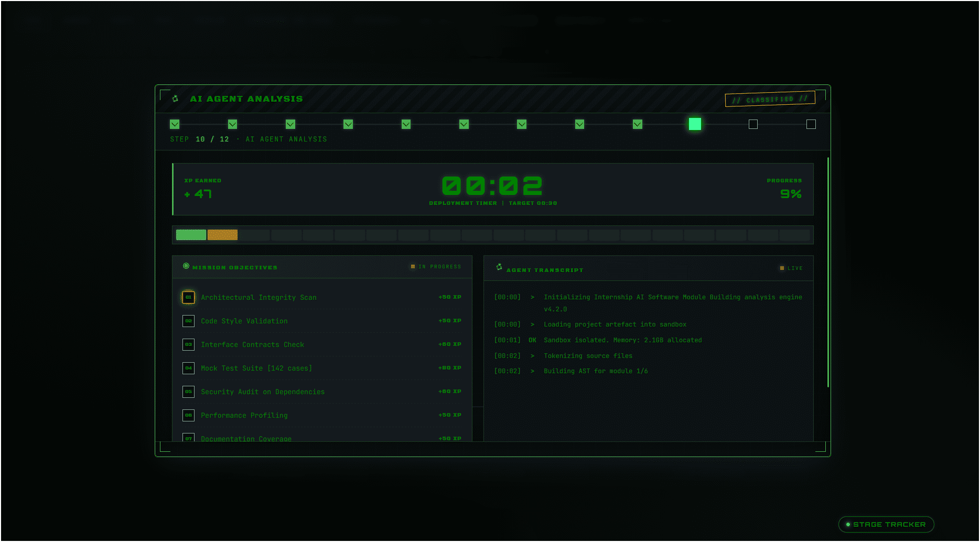
Task: Click the Agent Transcript panel icon
Action: pos(499,267)
